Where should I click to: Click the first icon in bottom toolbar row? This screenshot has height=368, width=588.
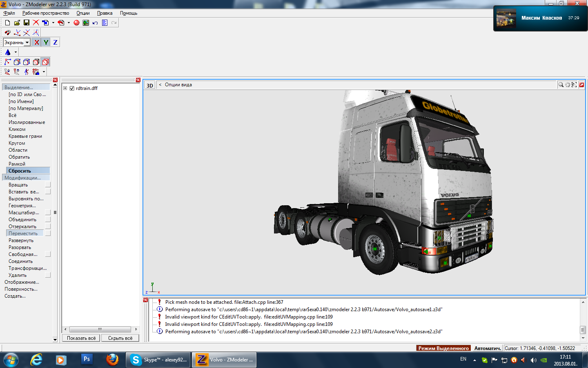pos(7,72)
